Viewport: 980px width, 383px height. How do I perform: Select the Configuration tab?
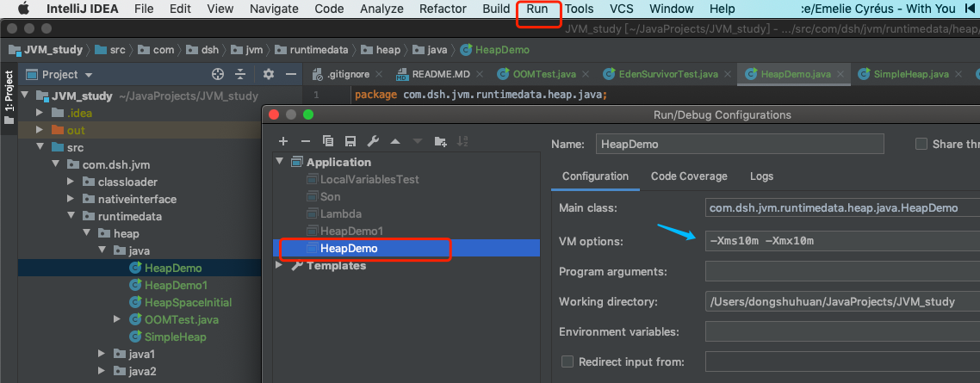pos(595,176)
